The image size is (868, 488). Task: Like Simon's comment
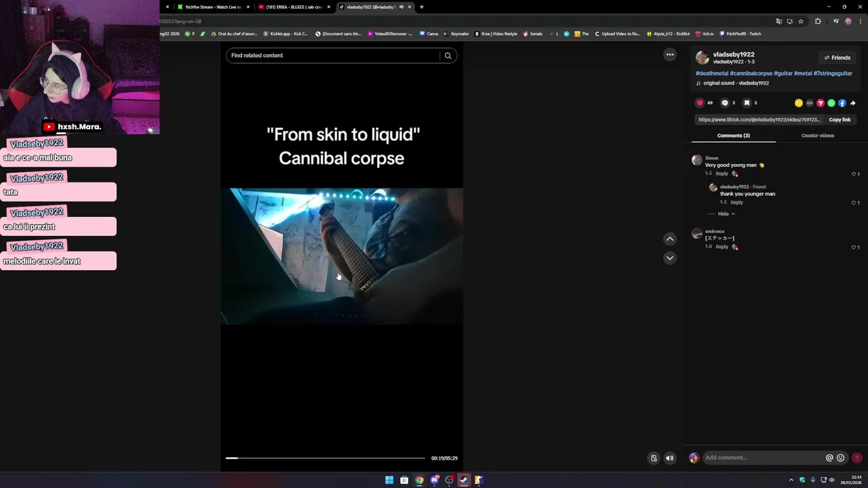(854, 174)
